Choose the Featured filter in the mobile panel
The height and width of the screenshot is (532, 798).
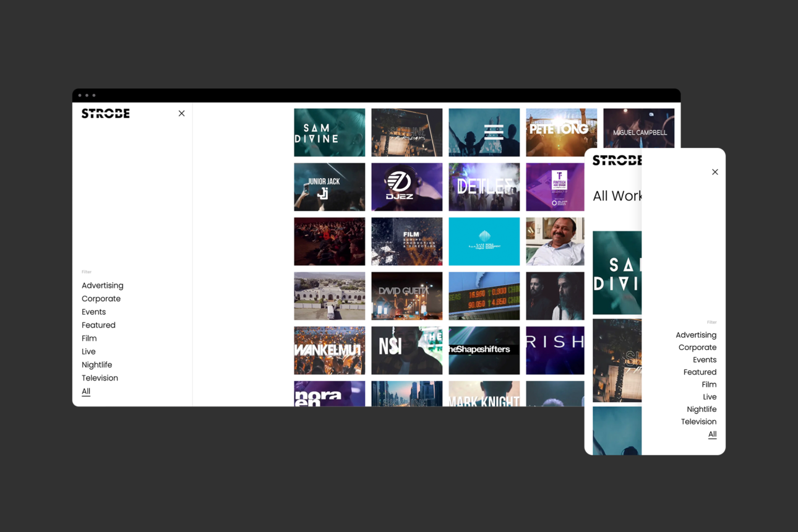[700, 372]
